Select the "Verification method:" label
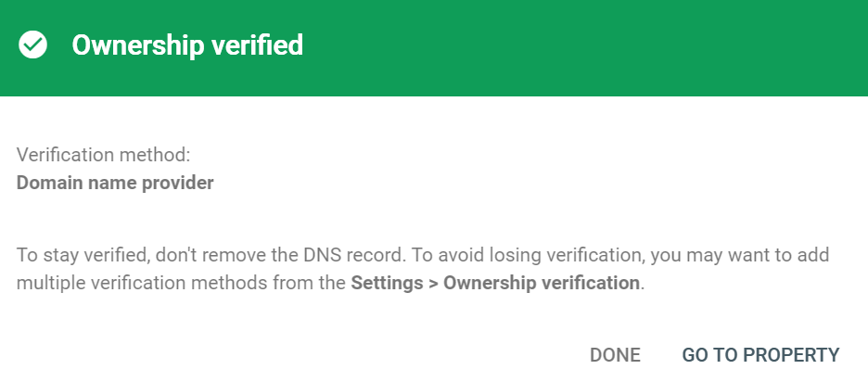Screen dimensions: 868x382 coord(102,155)
